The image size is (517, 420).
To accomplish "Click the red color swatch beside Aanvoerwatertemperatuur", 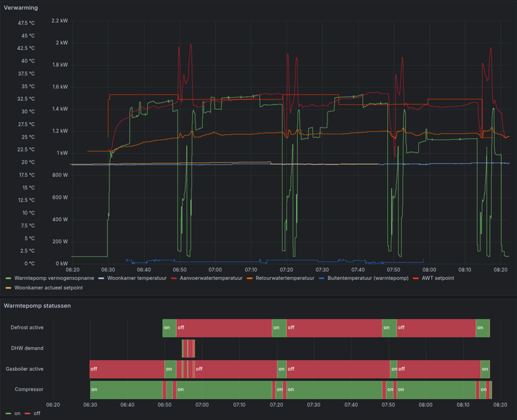I will [x=174, y=278].
